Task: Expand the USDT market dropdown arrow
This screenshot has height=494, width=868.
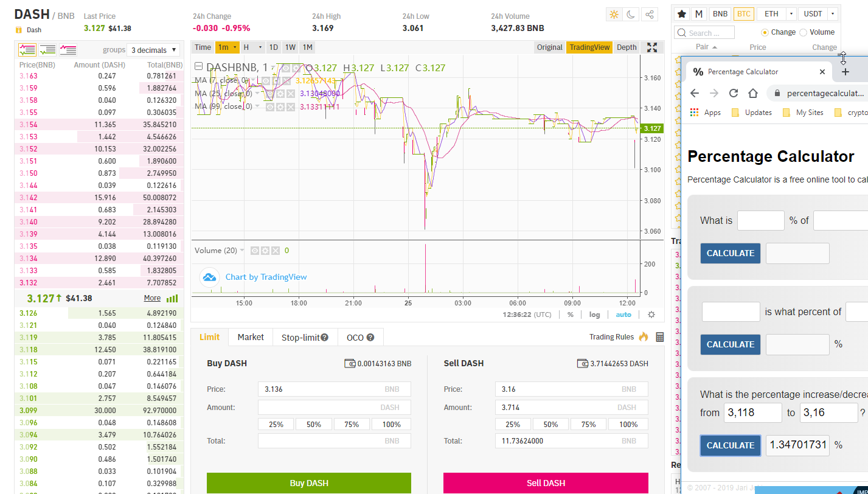Action: [x=832, y=14]
